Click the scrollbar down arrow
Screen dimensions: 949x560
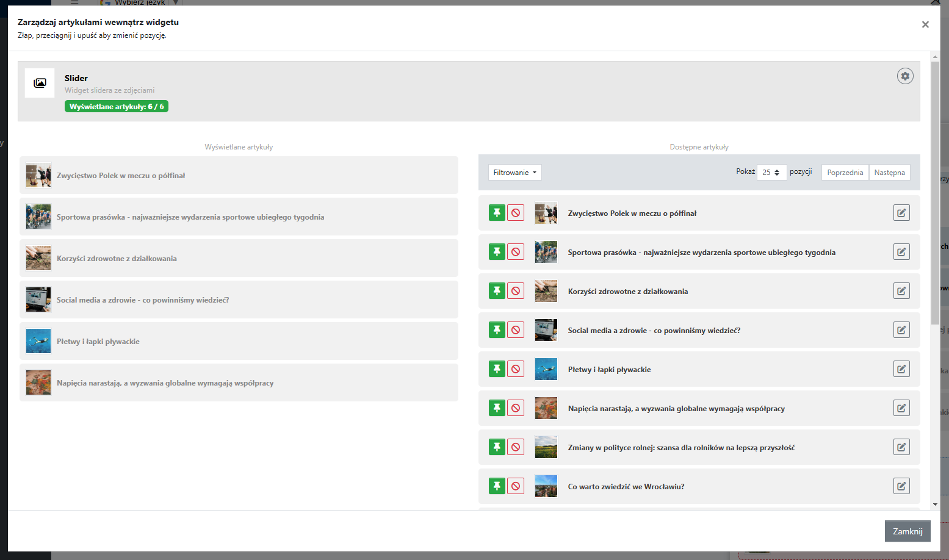pos(935,504)
